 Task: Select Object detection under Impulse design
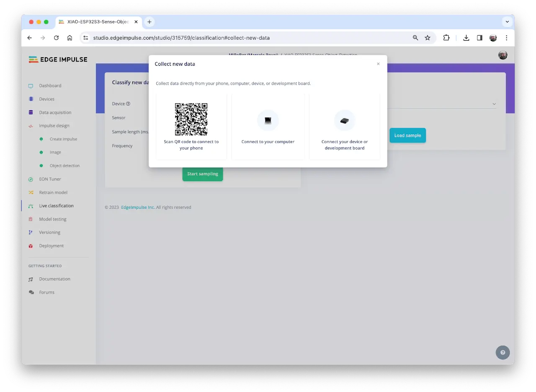click(64, 166)
